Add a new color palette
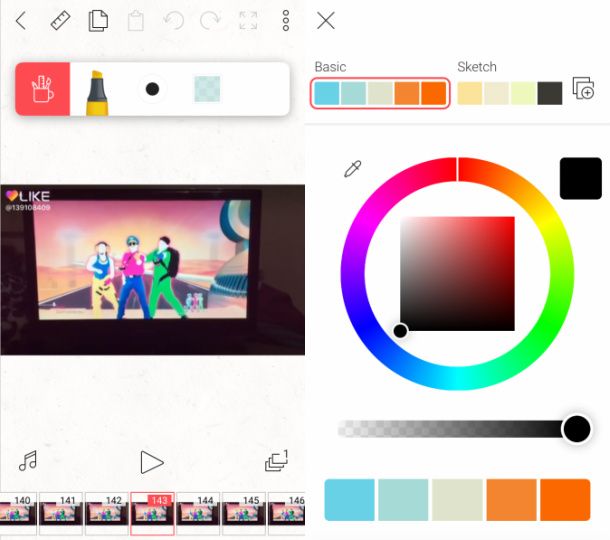This screenshot has height=540, width=610. 583,88
